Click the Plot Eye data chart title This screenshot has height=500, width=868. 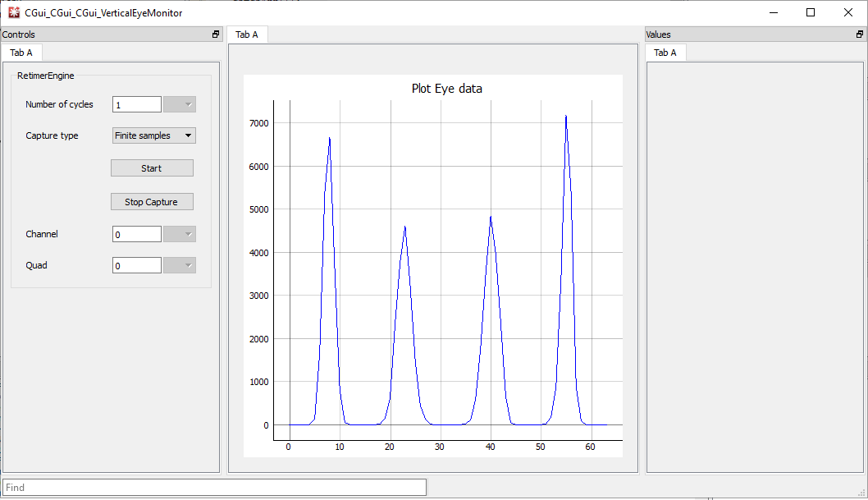[x=446, y=89]
